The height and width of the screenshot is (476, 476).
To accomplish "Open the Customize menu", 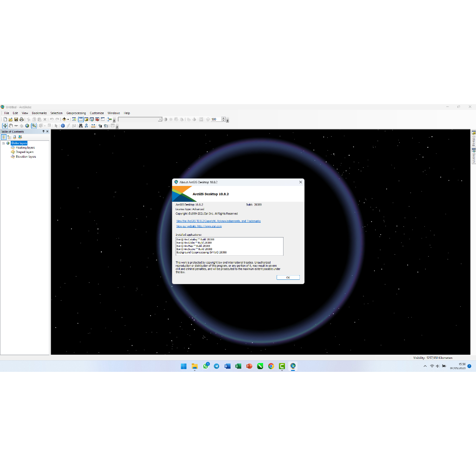I will click(x=97, y=113).
